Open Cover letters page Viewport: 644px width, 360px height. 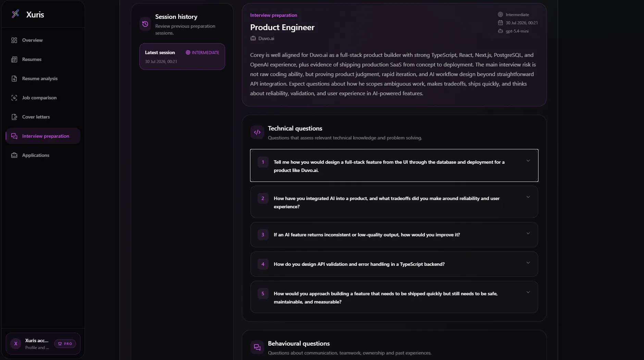point(43,117)
